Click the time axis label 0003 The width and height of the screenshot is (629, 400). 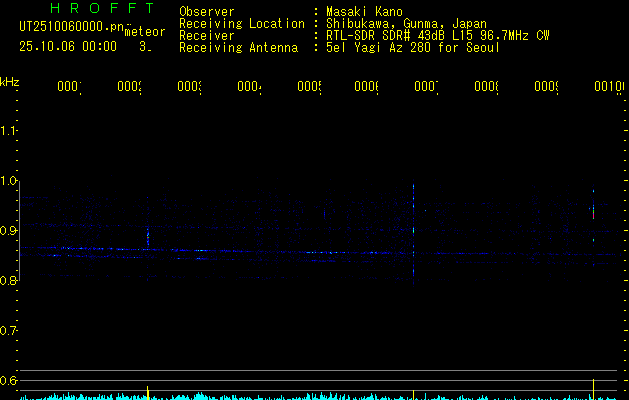tap(189, 87)
